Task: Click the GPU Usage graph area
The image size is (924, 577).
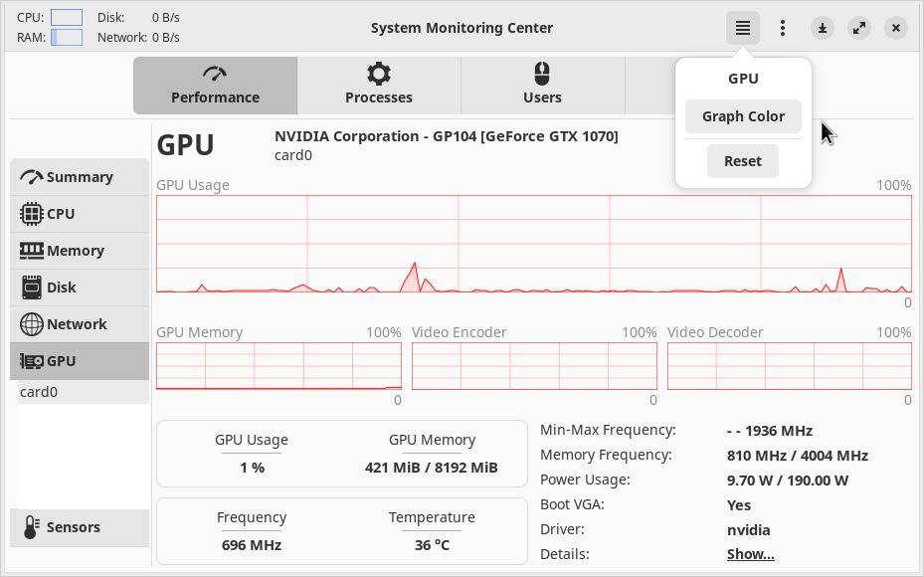Action: click(x=533, y=244)
